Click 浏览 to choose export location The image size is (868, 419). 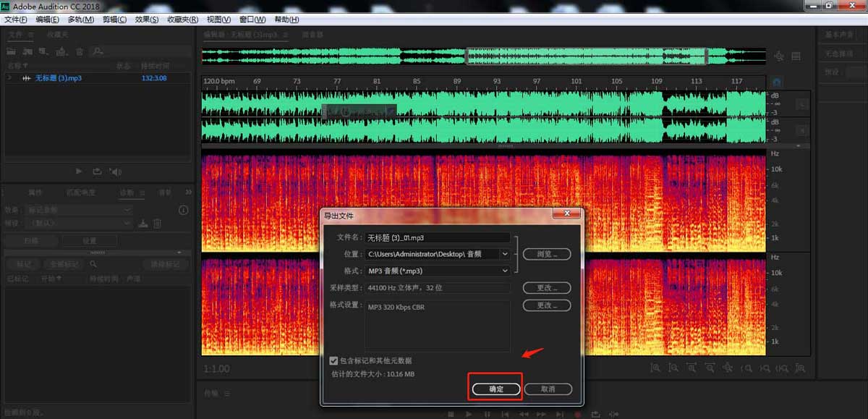pyautogui.click(x=547, y=254)
